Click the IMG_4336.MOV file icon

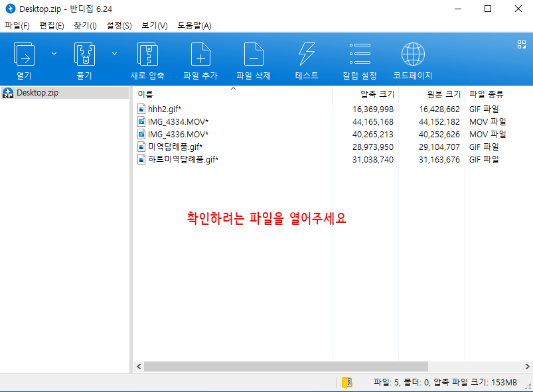pos(141,134)
